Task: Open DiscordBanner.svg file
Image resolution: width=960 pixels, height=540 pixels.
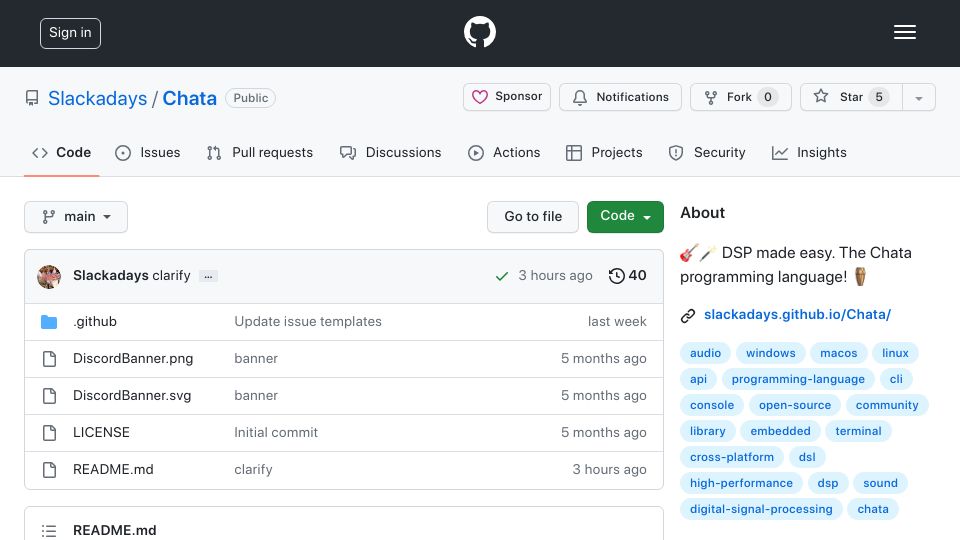Action: point(132,396)
